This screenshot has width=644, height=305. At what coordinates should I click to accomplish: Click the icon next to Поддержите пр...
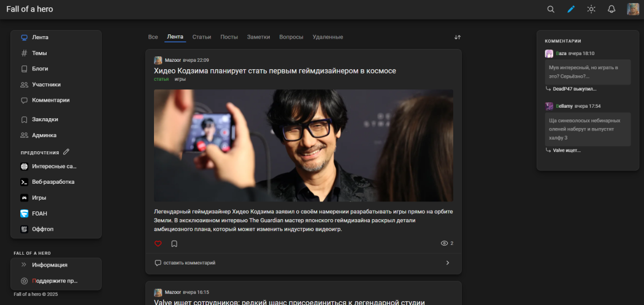(x=25, y=281)
